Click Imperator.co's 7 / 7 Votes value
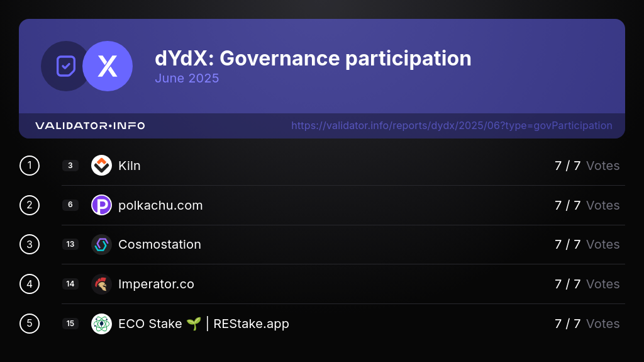The height and width of the screenshot is (362, 644). click(587, 284)
